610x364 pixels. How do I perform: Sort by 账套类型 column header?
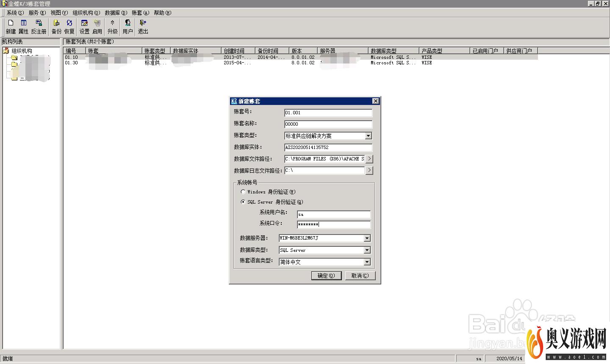pos(156,51)
